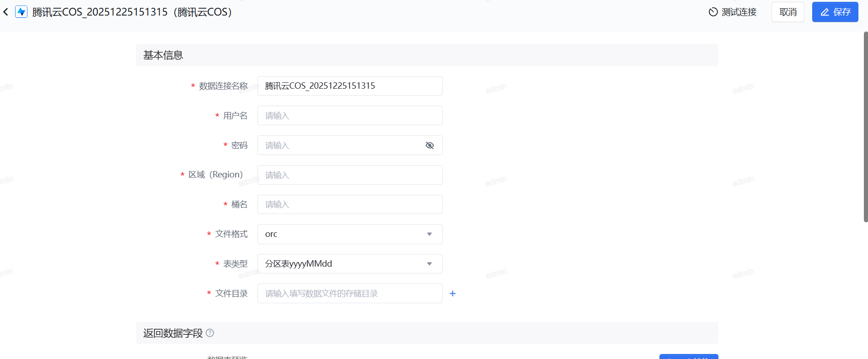868x359 pixels.
Task: Click the 测试连接 link
Action: click(739, 12)
